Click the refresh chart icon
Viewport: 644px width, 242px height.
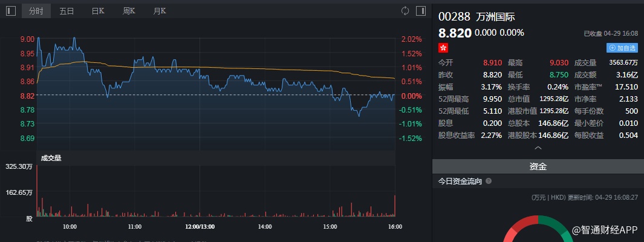point(405,11)
